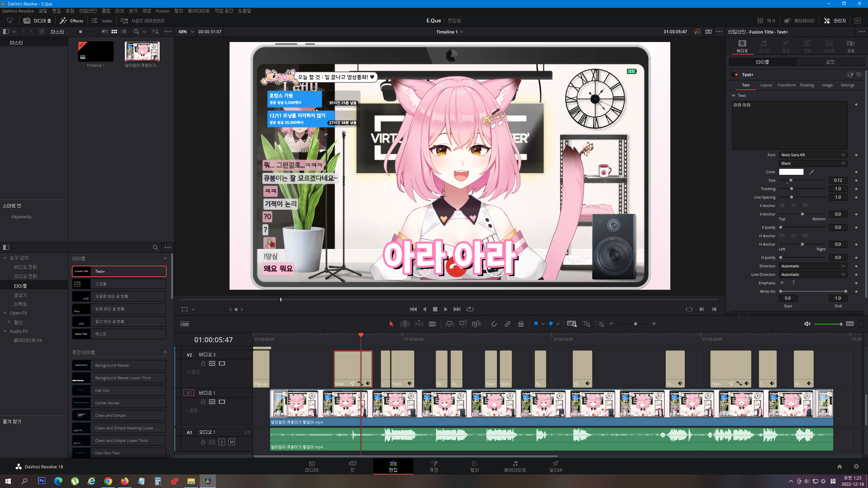Solo audio track A1 with the S button
Image resolution: width=868 pixels, height=488 pixels.
222,442
